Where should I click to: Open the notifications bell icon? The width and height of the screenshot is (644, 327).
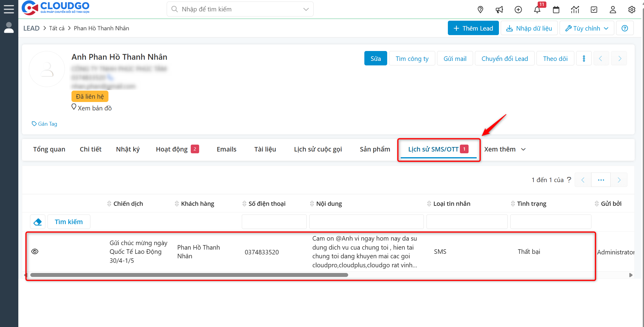click(537, 10)
